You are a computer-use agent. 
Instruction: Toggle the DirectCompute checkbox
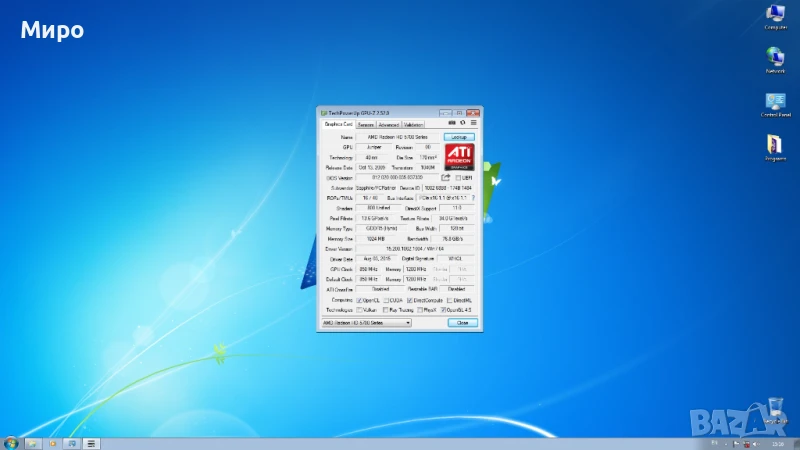410,300
